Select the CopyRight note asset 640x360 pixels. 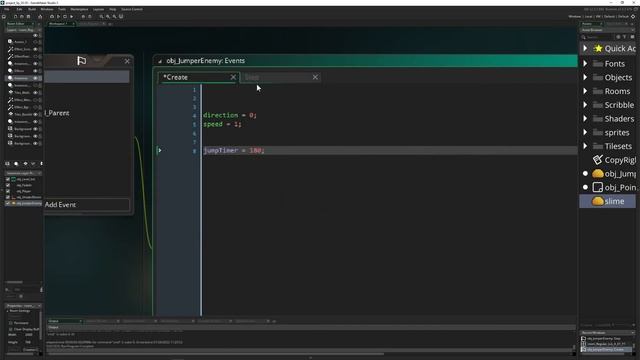pos(614,160)
